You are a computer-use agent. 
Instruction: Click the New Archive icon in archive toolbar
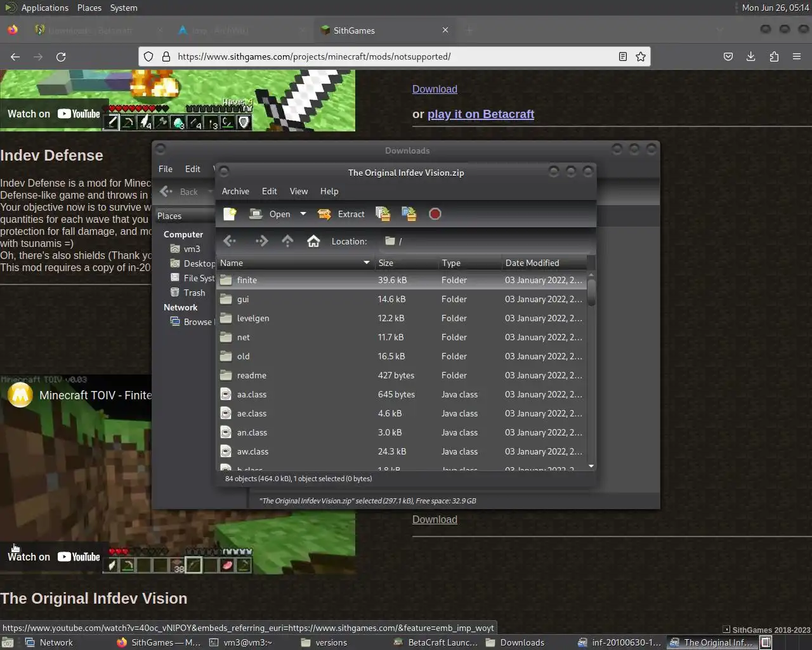click(x=230, y=214)
